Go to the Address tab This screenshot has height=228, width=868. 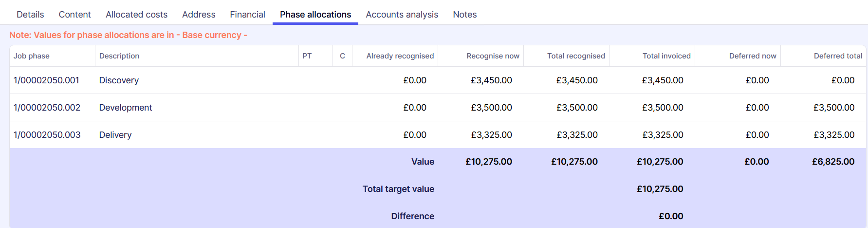coord(199,15)
